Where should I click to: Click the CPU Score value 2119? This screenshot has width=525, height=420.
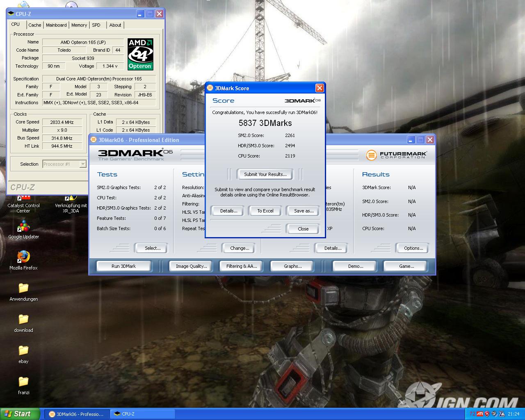290,156
